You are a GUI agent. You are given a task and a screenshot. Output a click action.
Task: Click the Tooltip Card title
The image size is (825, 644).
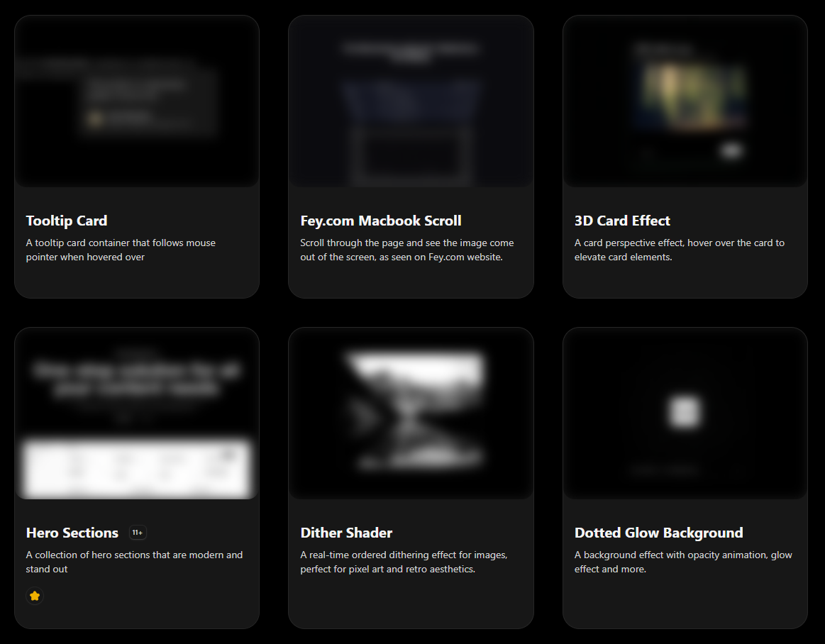point(67,221)
